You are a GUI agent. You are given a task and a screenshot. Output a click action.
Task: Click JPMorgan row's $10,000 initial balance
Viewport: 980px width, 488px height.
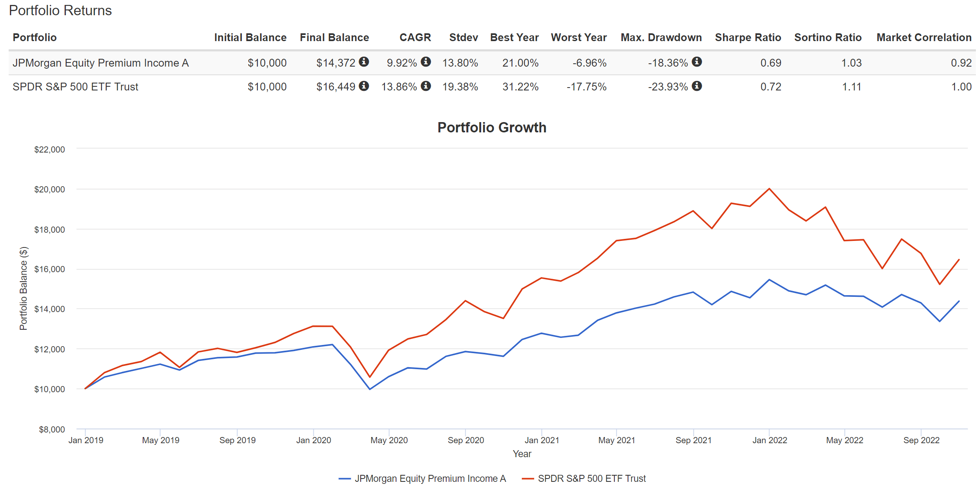[267, 63]
